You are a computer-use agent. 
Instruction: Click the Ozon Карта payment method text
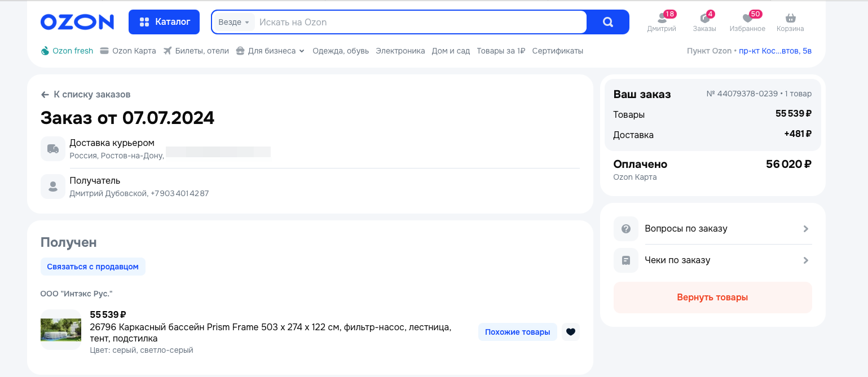pos(635,177)
